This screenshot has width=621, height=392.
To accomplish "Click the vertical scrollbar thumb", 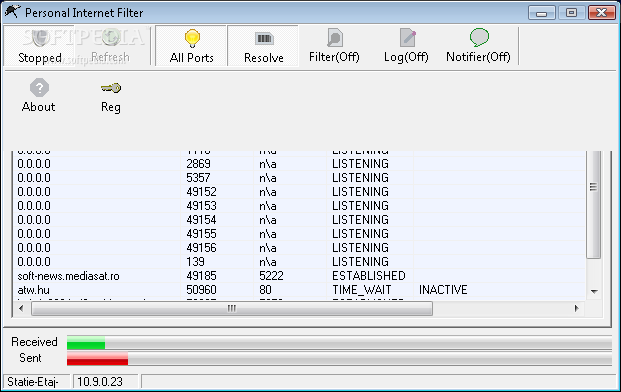I will point(593,205).
